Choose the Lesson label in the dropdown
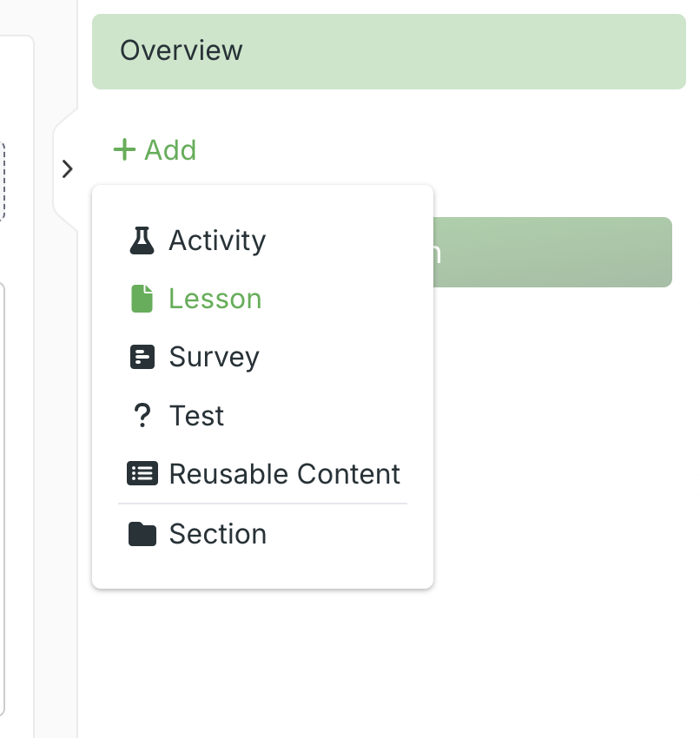 (x=215, y=299)
